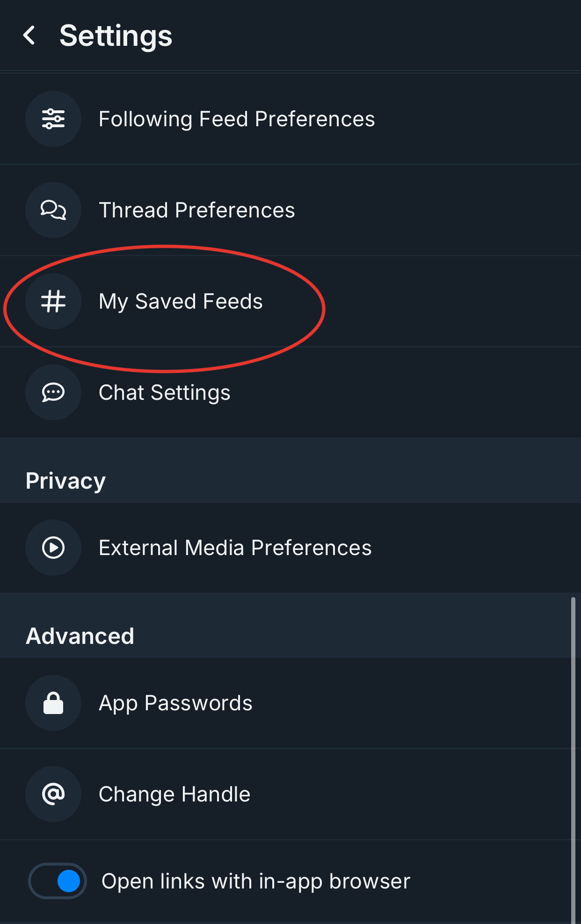Open My Saved Feeds
This screenshot has width=581, height=924.
pyautogui.click(x=181, y=301)
